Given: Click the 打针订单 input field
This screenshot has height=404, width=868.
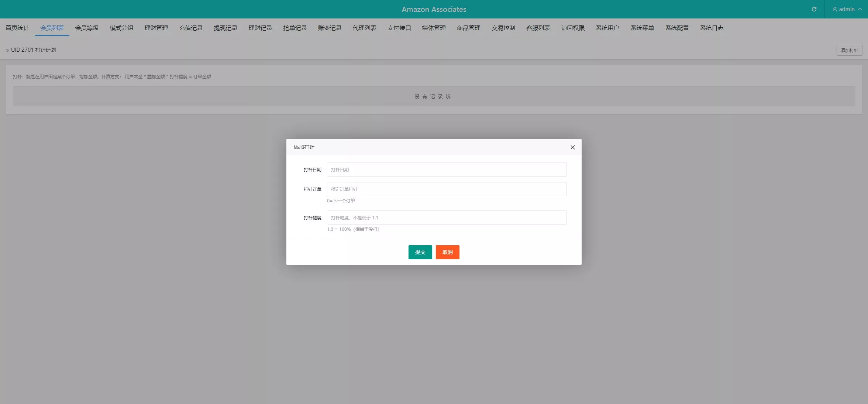Looking at the screenshot, I should click(447, 189).
